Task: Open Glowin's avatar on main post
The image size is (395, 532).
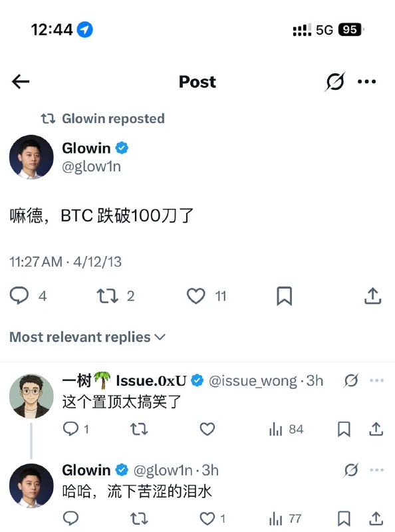Action: (x=31, y=157)
